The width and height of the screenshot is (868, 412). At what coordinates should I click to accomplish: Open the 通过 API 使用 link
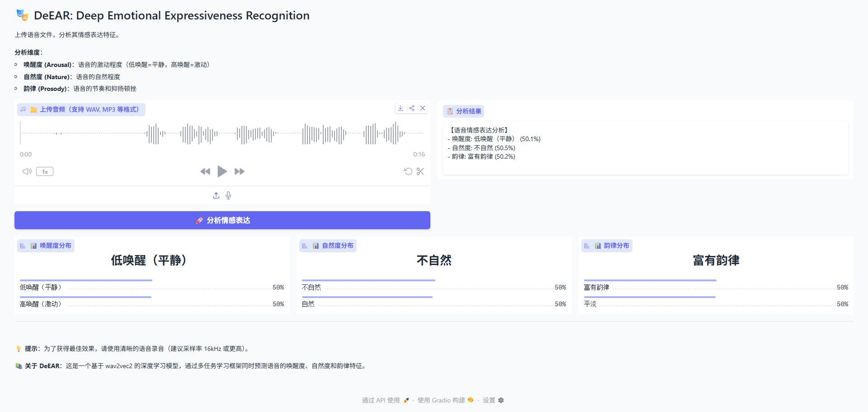click(385, 400)
